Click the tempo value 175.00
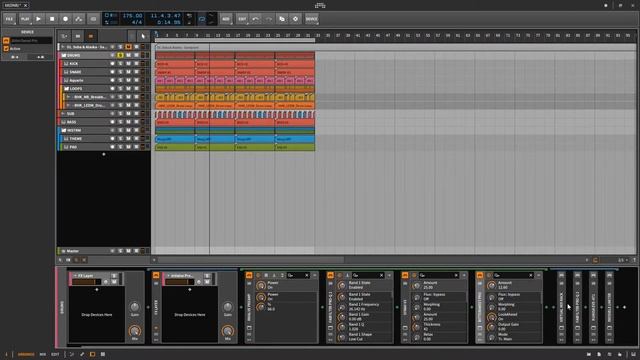 click(x=132, y=16)
